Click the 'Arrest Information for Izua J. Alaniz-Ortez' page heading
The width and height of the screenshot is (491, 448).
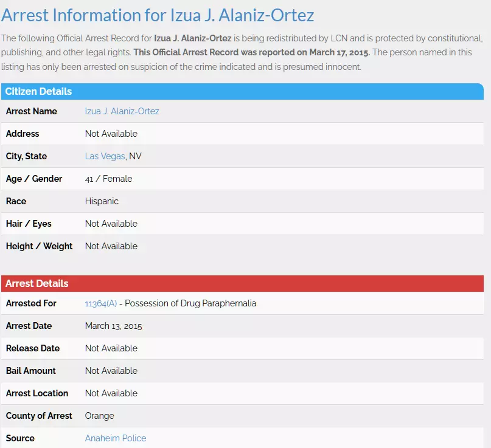158,15
